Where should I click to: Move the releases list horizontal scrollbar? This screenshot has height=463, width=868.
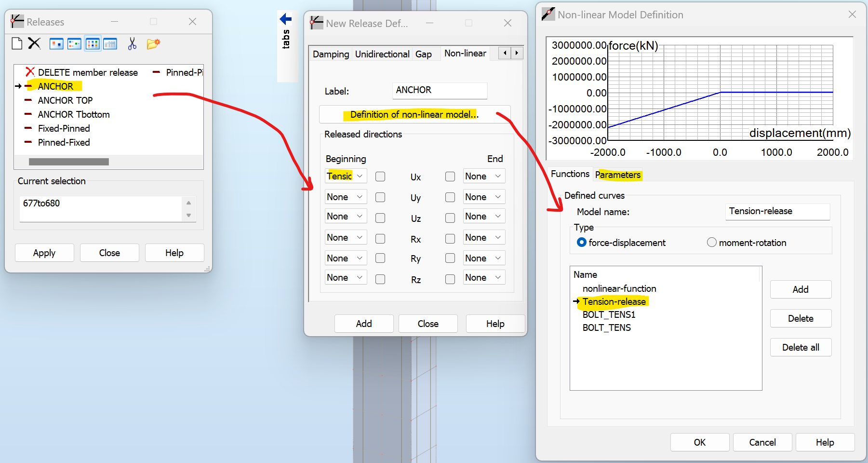click(69, 162)
